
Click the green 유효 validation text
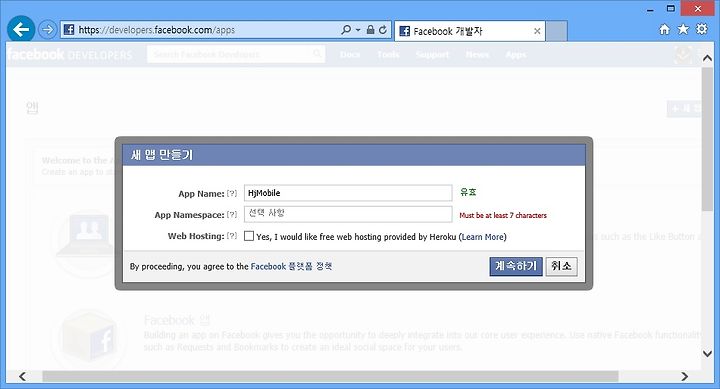click(468, 192)
